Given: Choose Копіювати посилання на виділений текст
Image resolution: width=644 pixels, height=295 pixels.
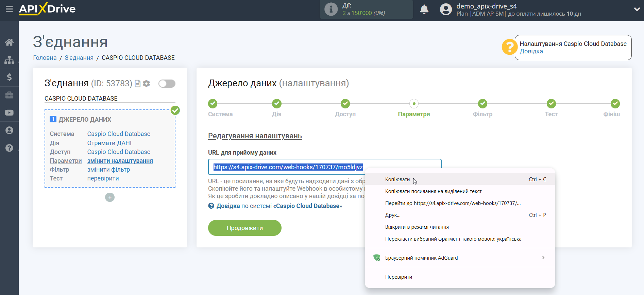Looking at the screenshot, I should [x=460, y=191].
